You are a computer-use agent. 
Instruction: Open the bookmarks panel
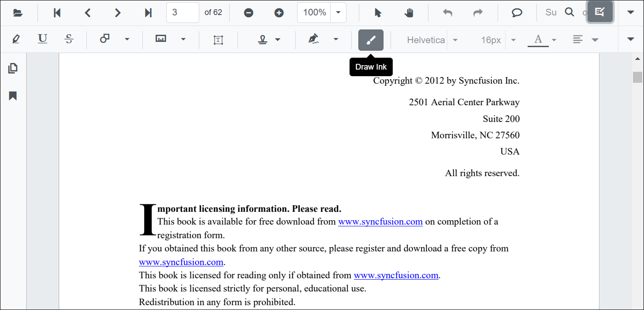(x=13, y=95)
